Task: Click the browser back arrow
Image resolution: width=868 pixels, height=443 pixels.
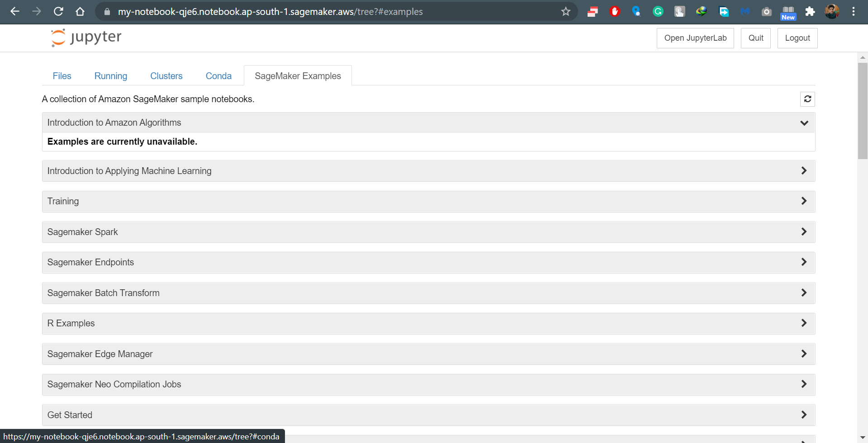Action: (x=15, y=11)
